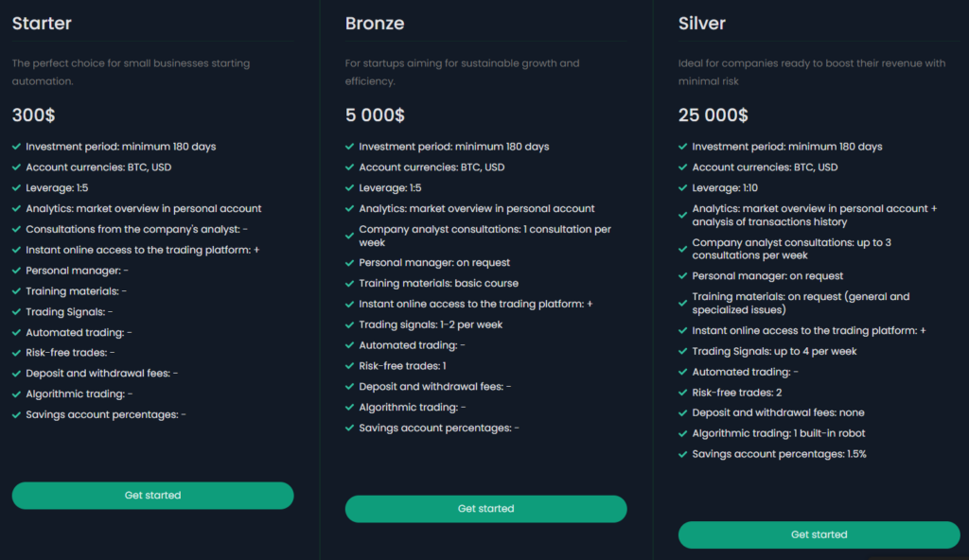Click Starter Investment period minimum 180 days

tap(120, 147)
